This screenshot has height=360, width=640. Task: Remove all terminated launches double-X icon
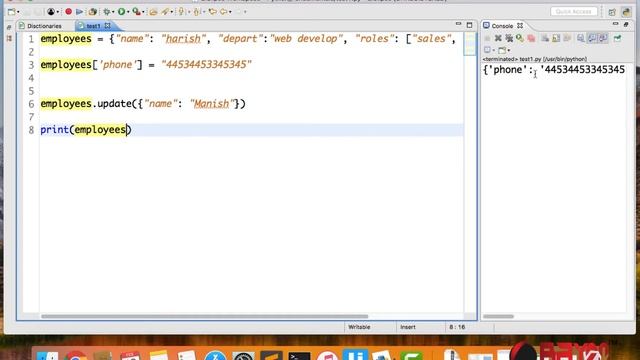click(x=509, y=38)
